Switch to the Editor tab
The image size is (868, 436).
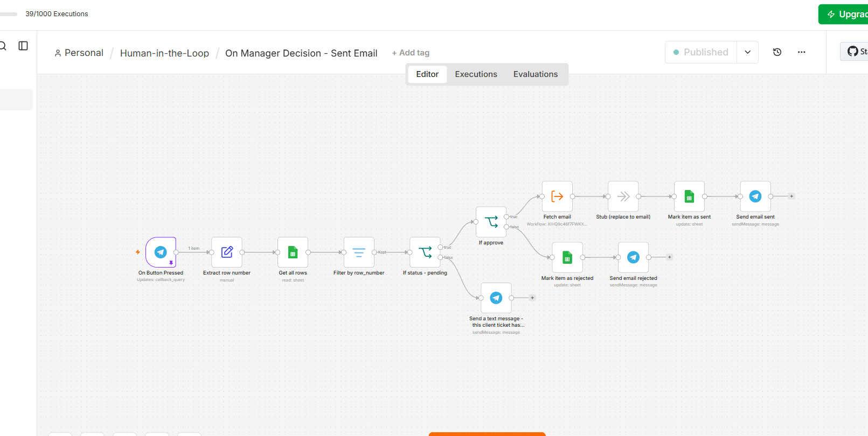click(x=427, y=74)
